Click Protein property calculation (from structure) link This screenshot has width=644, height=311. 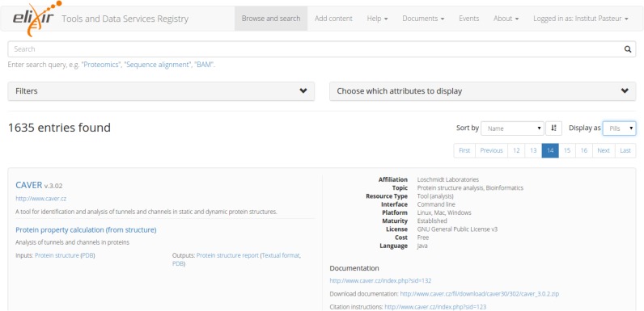(86, 229)
